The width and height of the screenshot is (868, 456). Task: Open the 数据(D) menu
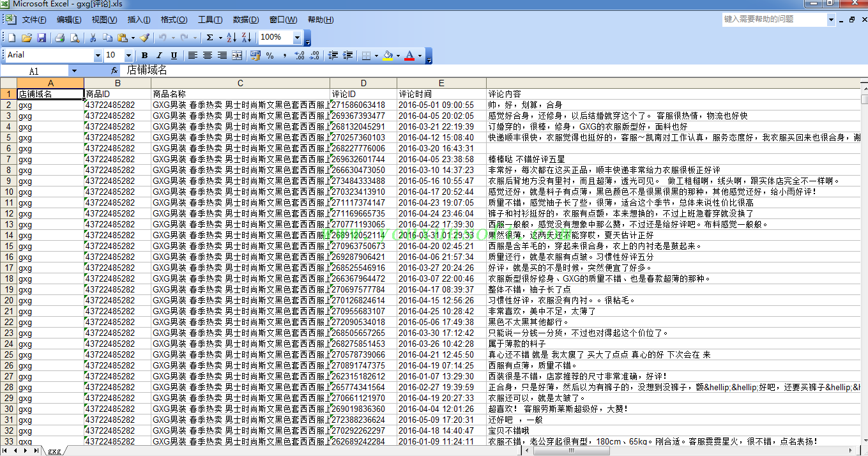pos(246,20)
